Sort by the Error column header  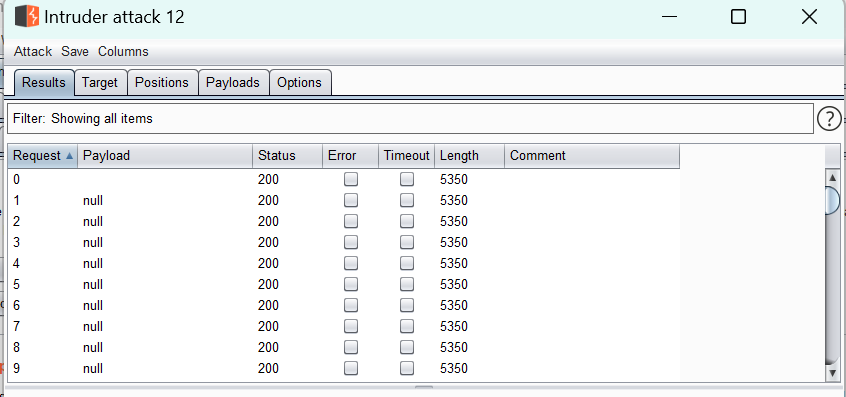click(x=351, y=156)
